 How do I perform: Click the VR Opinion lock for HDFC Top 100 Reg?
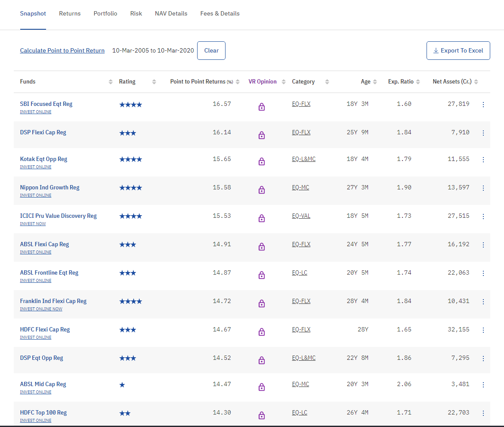click(x=262, y=415)
